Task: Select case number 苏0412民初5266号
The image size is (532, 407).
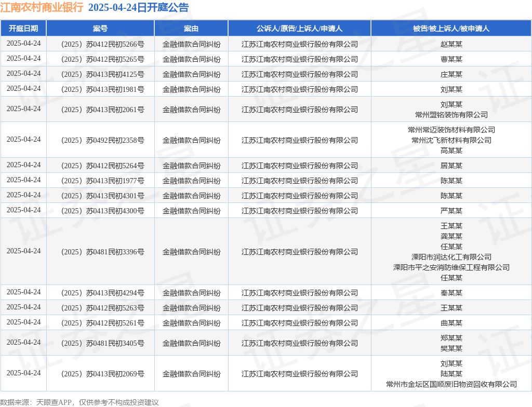Action: 102,44
